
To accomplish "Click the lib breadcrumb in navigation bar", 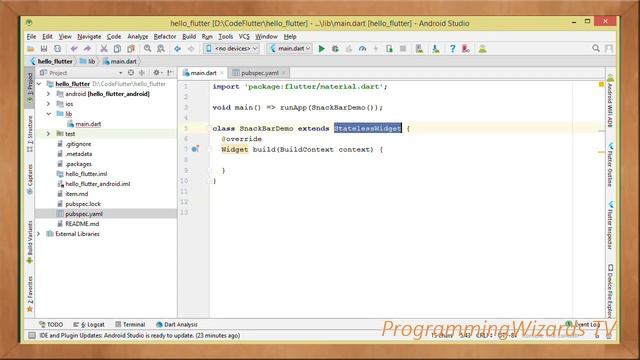I will [x=88, y=61].
